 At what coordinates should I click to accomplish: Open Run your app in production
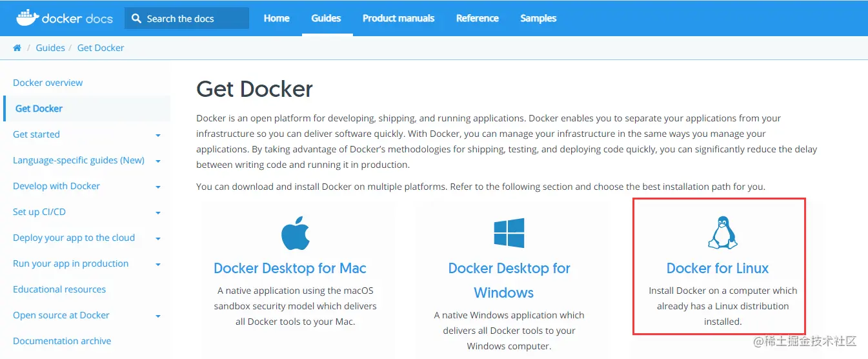pyautogui.click(x=70, y=263)
